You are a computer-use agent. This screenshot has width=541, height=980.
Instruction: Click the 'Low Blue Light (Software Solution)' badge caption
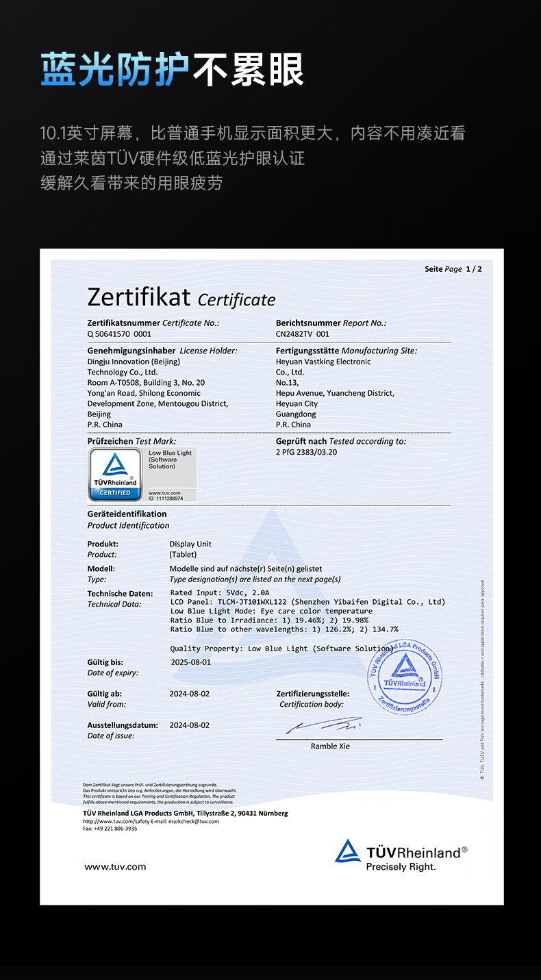pyautogui.click(x=171, y=460)
